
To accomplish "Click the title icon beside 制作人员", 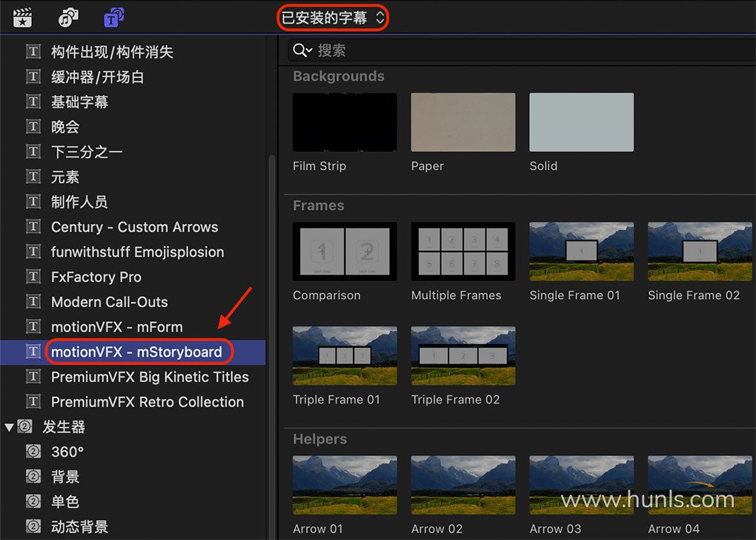I will (33, 201).
